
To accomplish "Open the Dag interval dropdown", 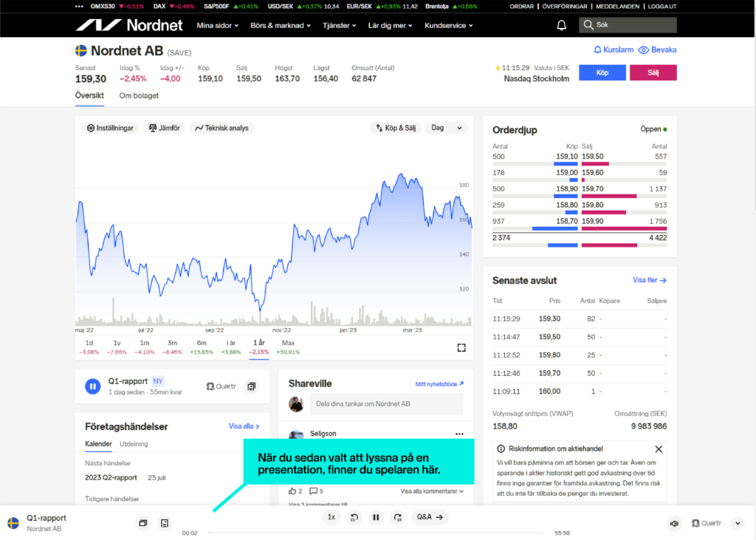I will point(447,128).
